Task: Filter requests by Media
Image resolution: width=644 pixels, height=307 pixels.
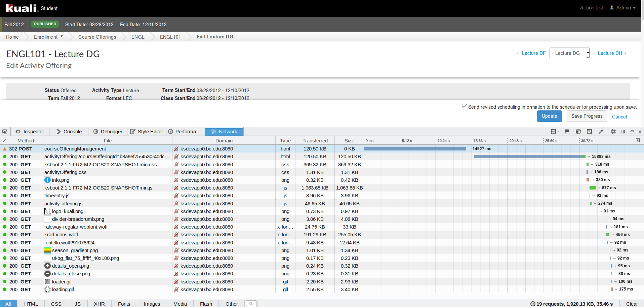Action: tap(180, 304)
